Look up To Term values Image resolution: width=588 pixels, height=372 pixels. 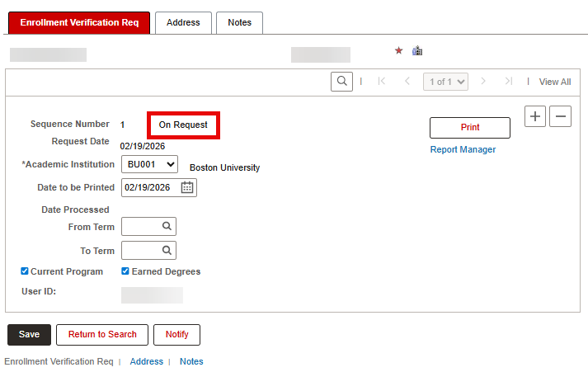coord(167,250)
